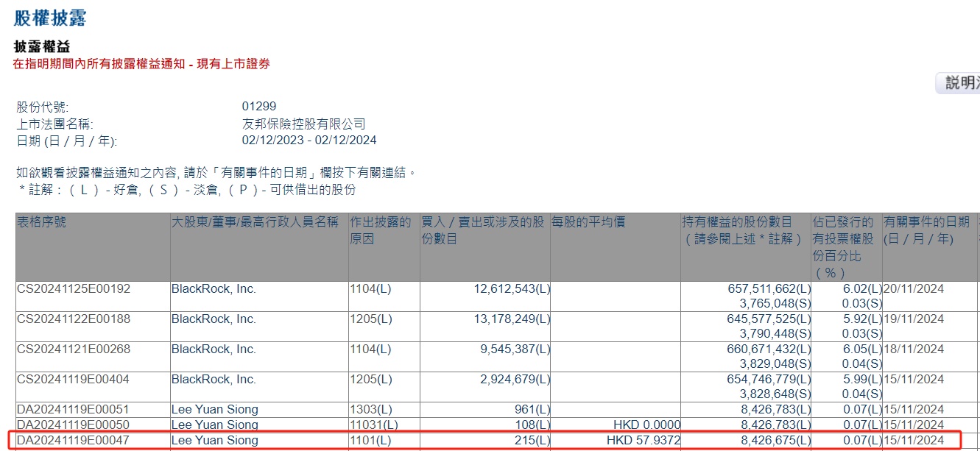Screen dimensions: 980x451
Task: Click holding 654,746,779(L)
Action: pos(769,380)
